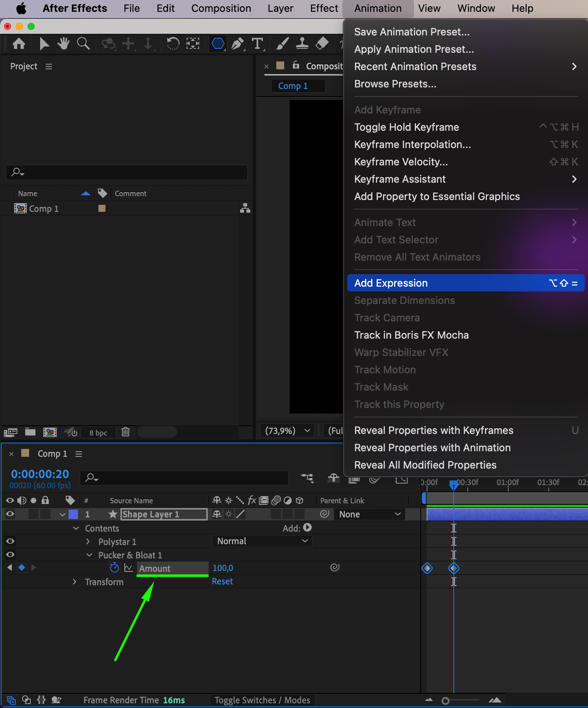Toggle visibility of Polystar 1
The image size is (588, 708).
[x=10, y=541]
